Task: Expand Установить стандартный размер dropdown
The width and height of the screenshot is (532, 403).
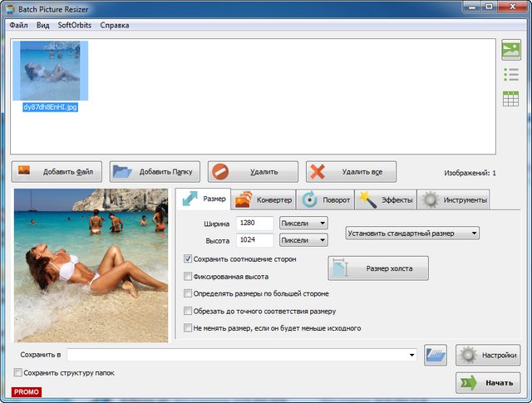Action: pos(412,233)
